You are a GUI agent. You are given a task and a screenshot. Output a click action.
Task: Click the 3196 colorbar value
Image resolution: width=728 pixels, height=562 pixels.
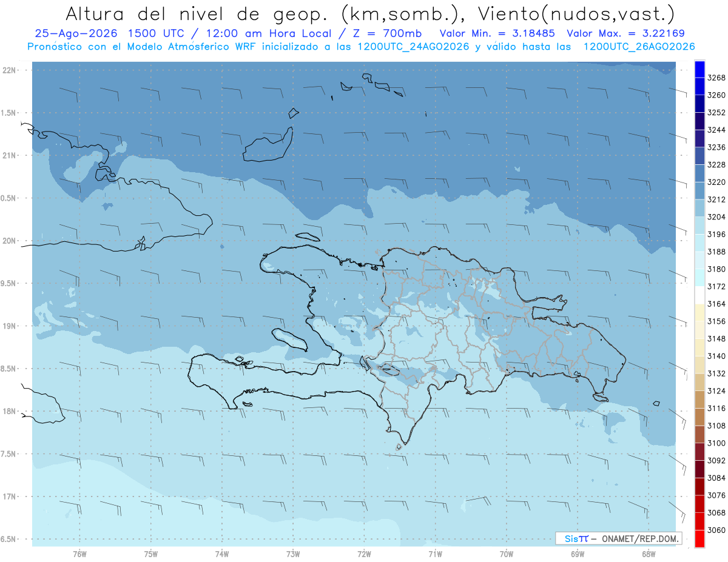click(x=716, y=234)
